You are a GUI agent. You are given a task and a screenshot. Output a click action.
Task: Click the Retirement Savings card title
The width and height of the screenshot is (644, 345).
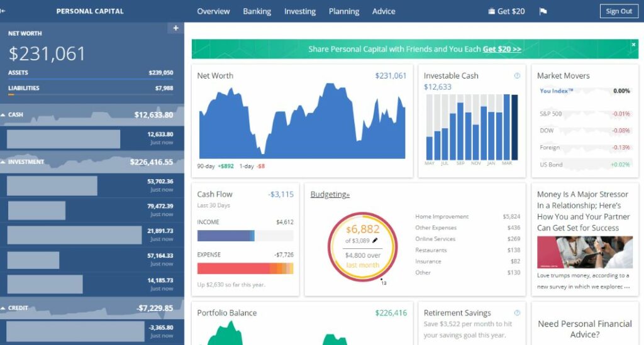[457, 313]
